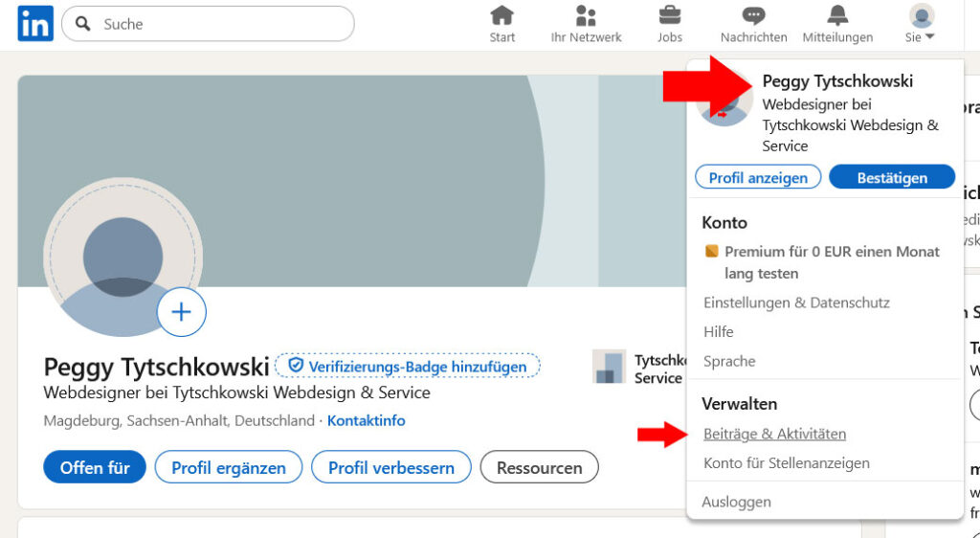Select Einstellungen & Datenschutz menu entry
This screenshot has width=980, height=538.
tap(796, 303)
